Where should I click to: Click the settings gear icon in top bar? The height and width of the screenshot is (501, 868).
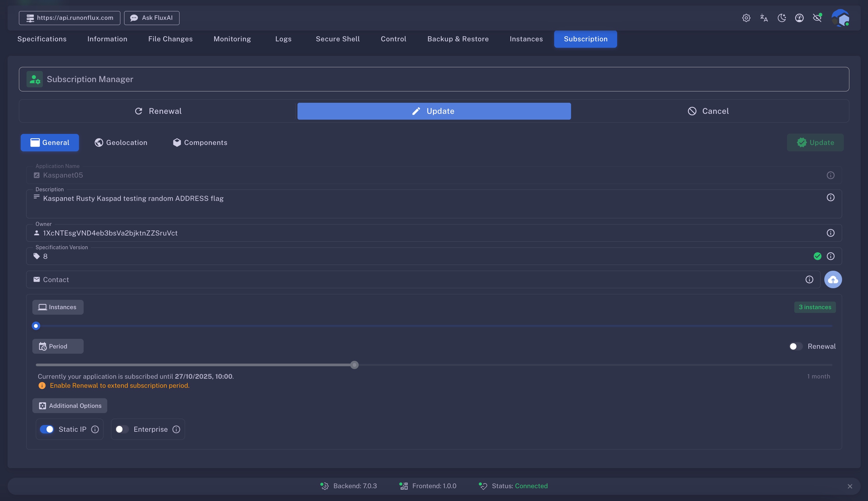point(746,18)
